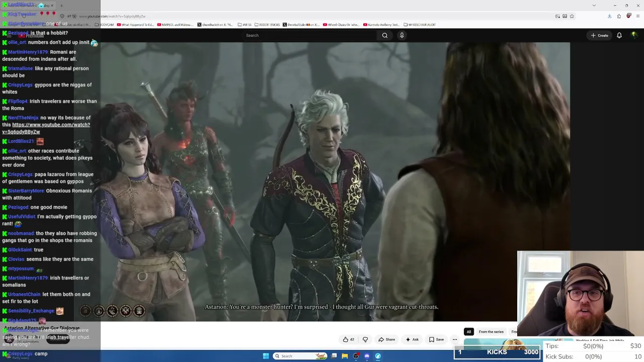The width and height of the screenshot is (644, 362).
Task: Click the browser address bar URL
Action: (x=112, y=16)
